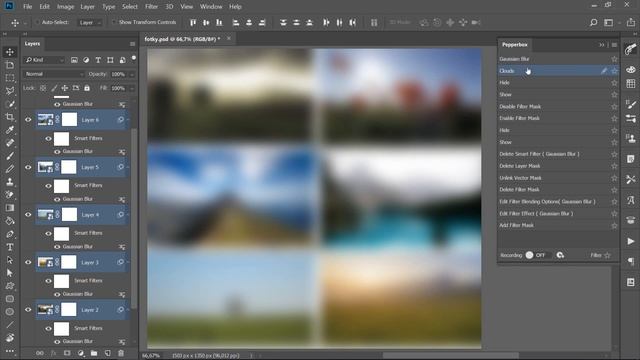The height and width of the screenshot is (360, 640).
Task: Open the Filter menu
Action: 151,7
